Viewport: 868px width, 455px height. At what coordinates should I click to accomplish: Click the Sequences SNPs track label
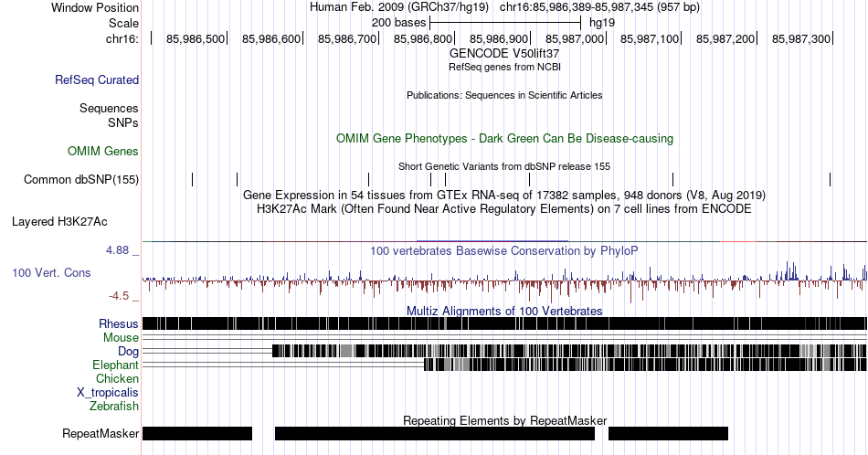(109, 115)
